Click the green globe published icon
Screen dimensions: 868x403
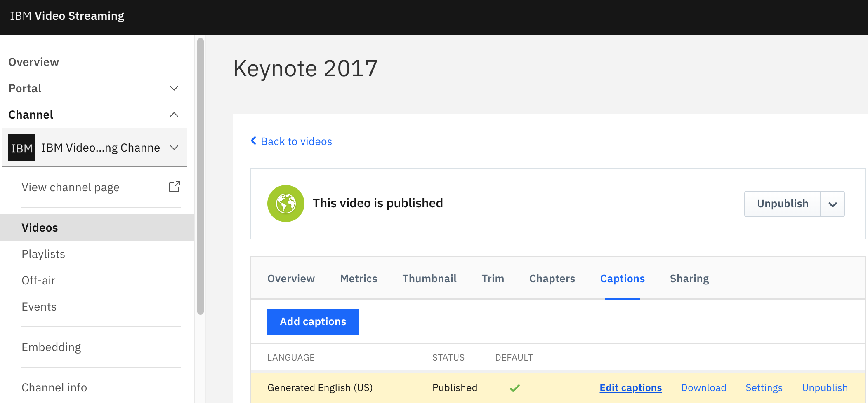pyautogui.click(x=286, y=204)
